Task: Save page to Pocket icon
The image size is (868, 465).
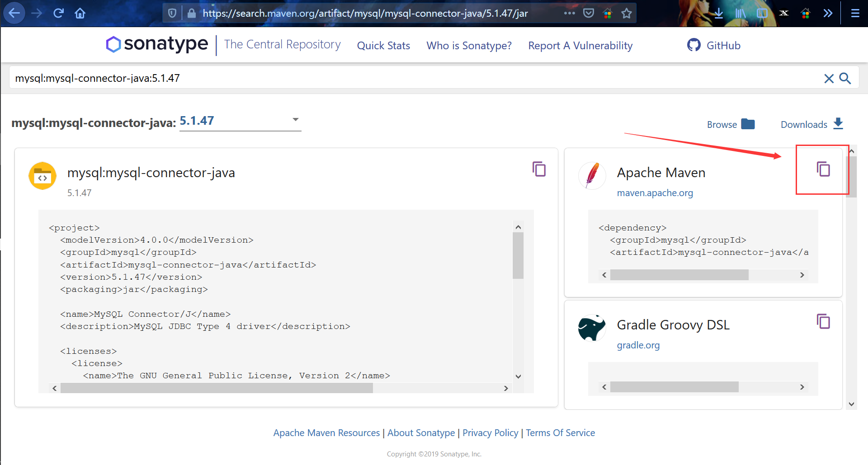Action: click(588, 13)
